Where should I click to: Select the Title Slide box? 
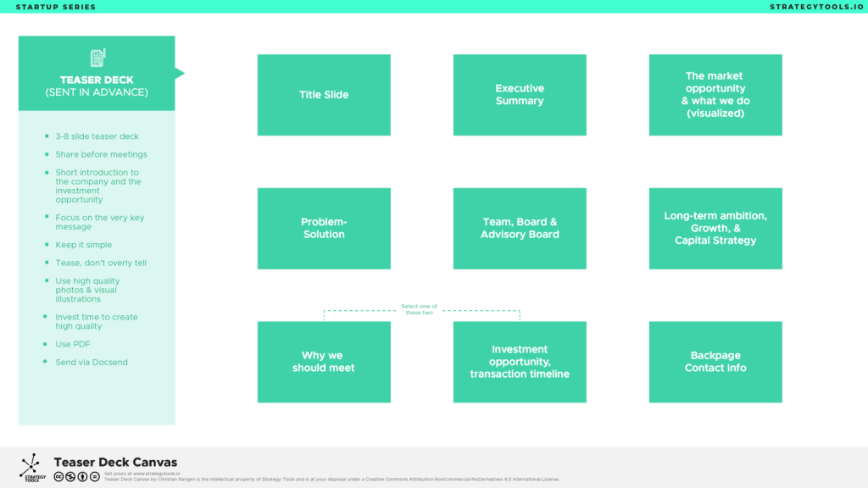click(x=324, y=95)
